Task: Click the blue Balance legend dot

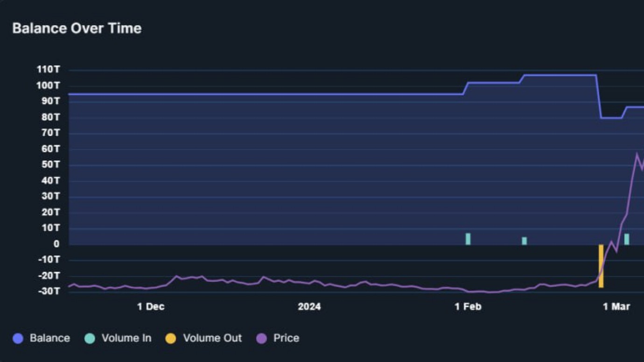Action: pos(18,339)
